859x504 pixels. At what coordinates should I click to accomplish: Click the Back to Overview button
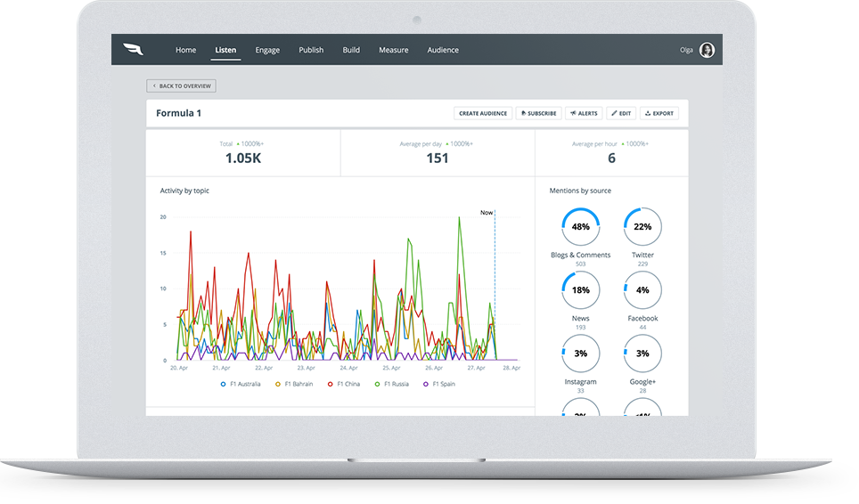[x=181, y=85]
